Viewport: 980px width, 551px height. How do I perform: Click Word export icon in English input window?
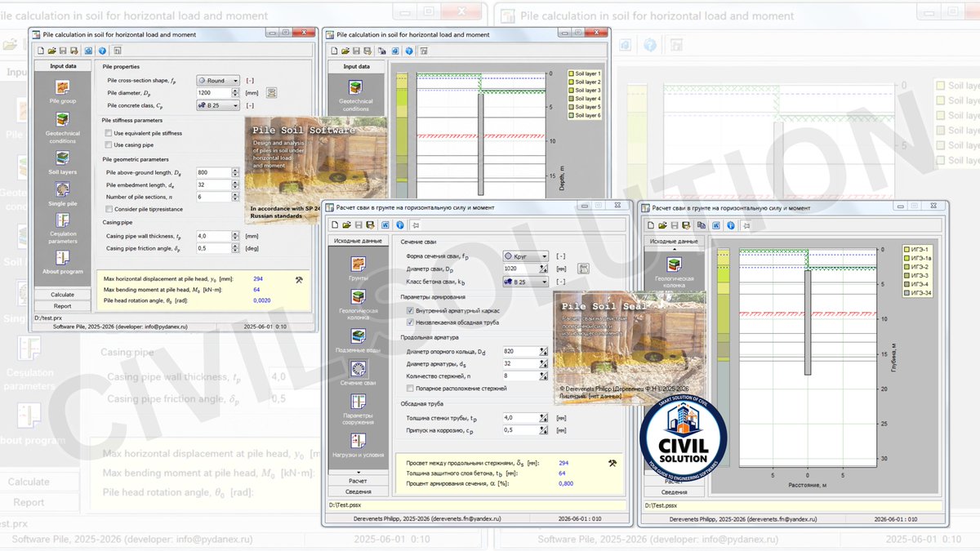coord(89,50)
